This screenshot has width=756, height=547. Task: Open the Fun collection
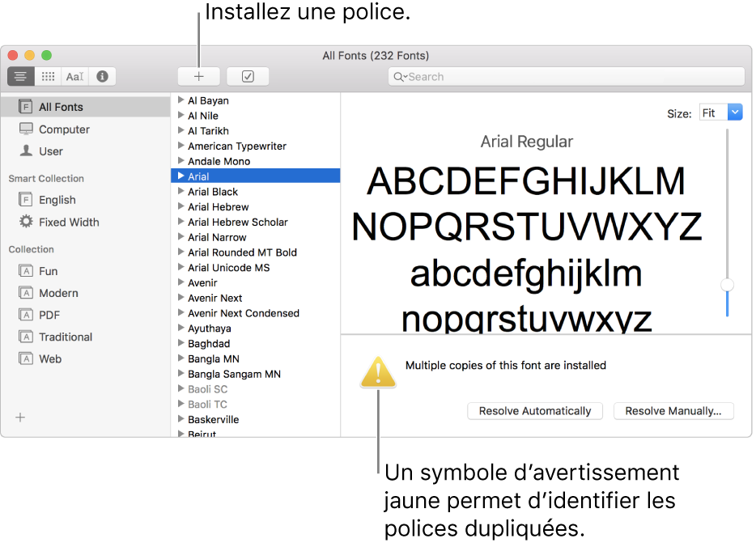click(85, 271)
